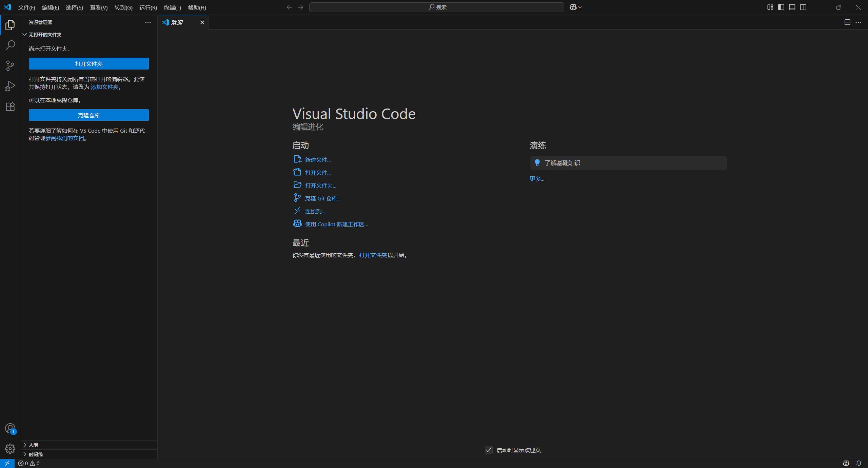
Task: Open the Accounts menu icon
Action: (10, 428)
